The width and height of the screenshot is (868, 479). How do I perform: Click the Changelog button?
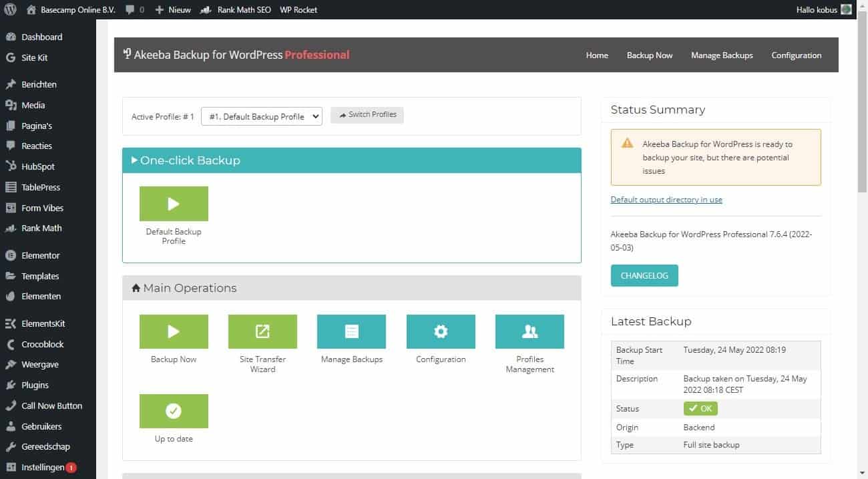click(x=644, y=275)
